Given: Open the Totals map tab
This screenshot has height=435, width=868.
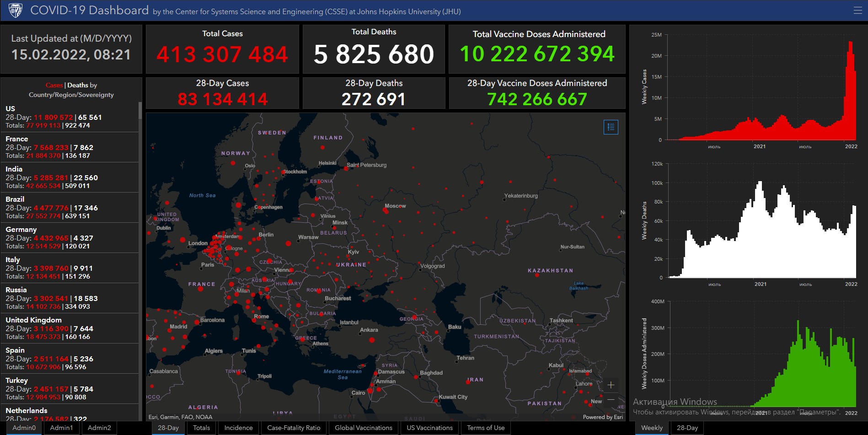Looking at the screenshot, I should tap(201, 428).
